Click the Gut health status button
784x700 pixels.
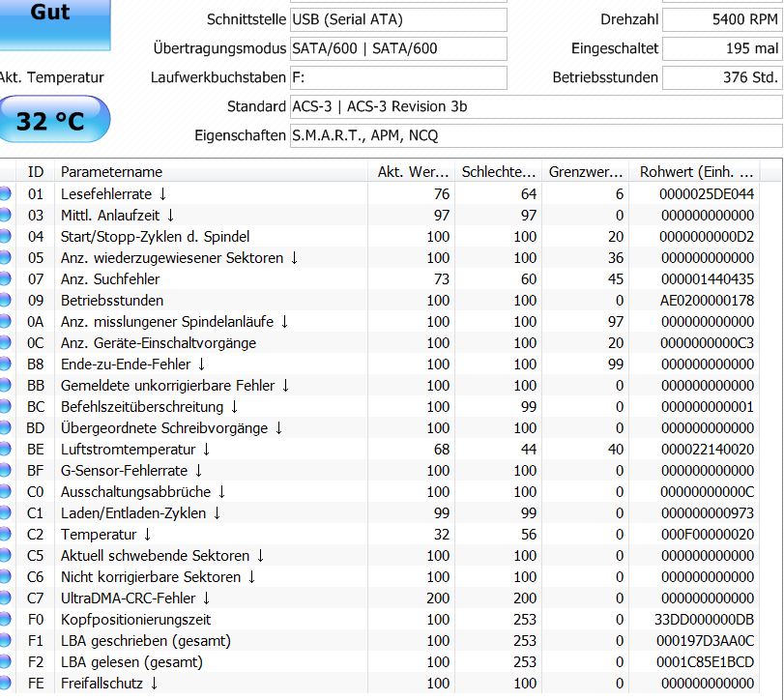[54, 24]
